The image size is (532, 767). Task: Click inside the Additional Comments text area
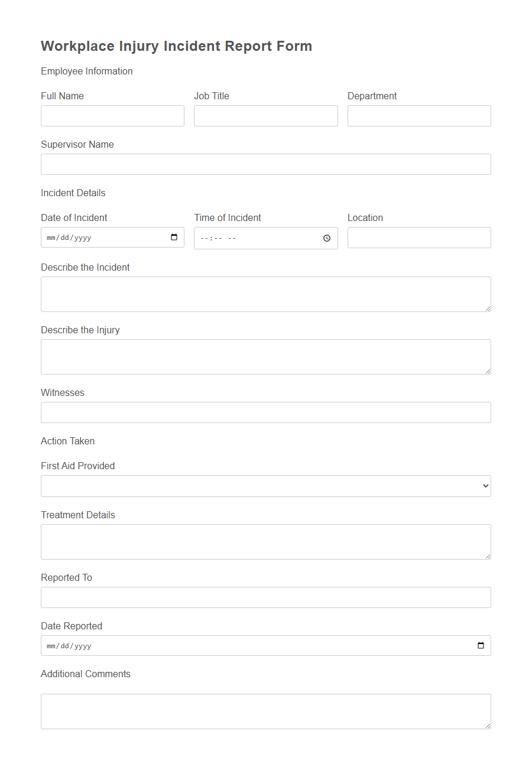[265, 711]
